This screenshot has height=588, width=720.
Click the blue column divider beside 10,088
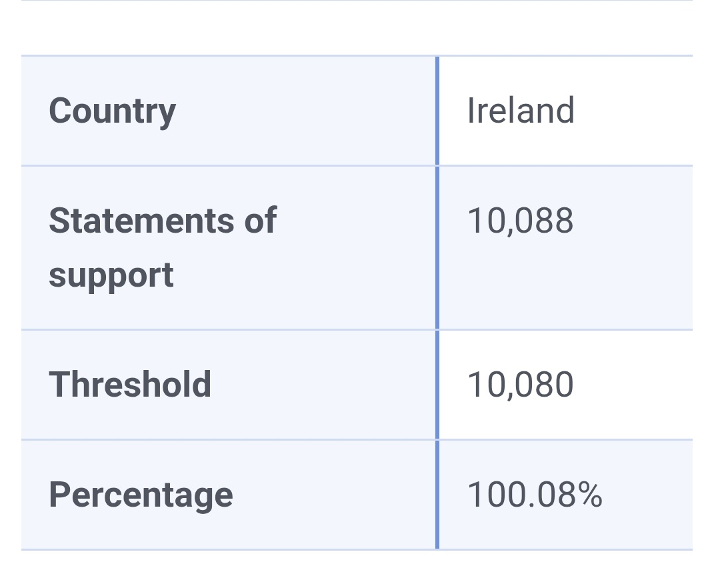(x=437, y=247)
